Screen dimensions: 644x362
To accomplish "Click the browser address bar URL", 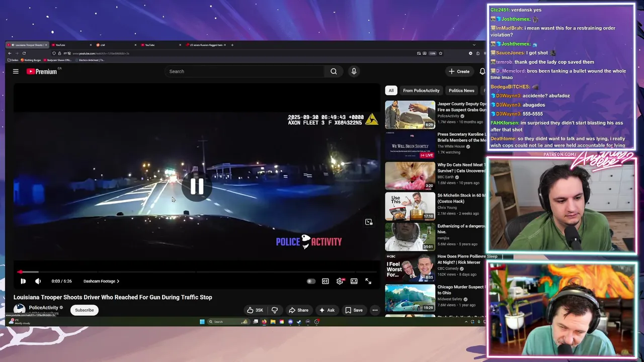I will point(101,53).
